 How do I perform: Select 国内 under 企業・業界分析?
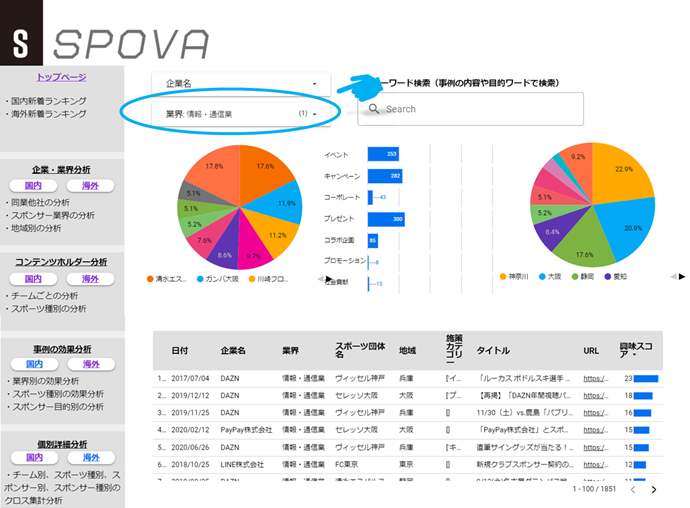33,186
